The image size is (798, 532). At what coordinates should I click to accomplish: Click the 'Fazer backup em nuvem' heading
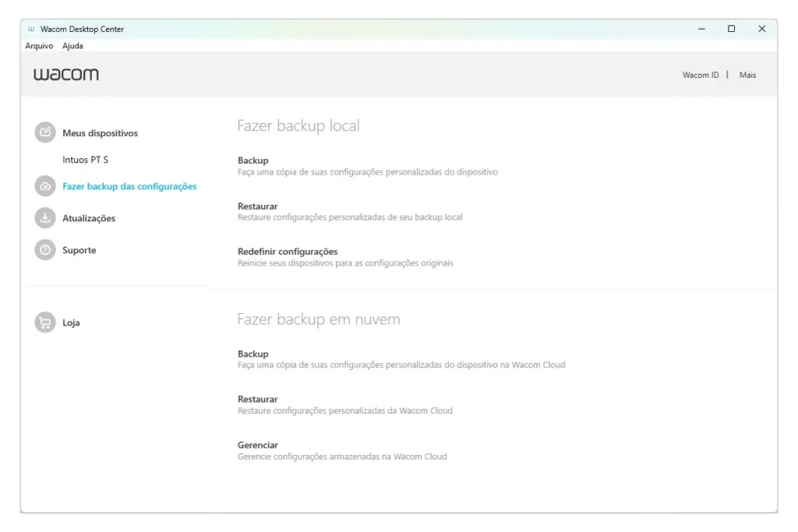pyautogui.click(x=319, y=319)
